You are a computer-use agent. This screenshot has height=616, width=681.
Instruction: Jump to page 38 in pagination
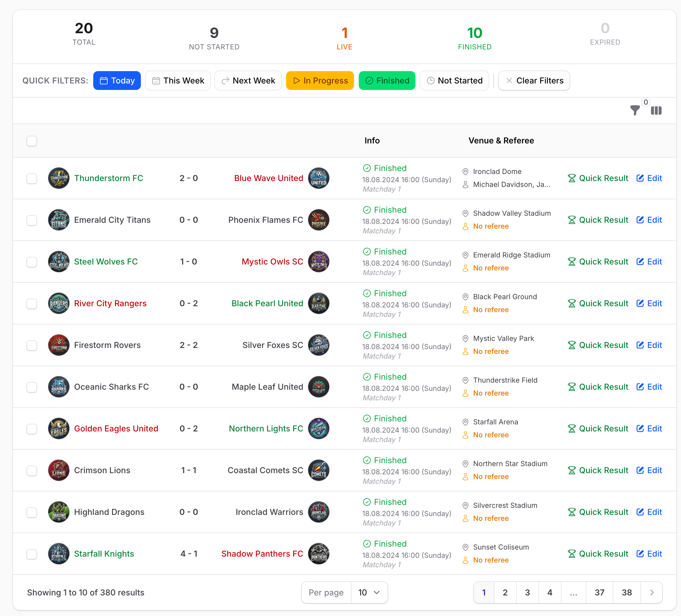[x=627, y=592]
